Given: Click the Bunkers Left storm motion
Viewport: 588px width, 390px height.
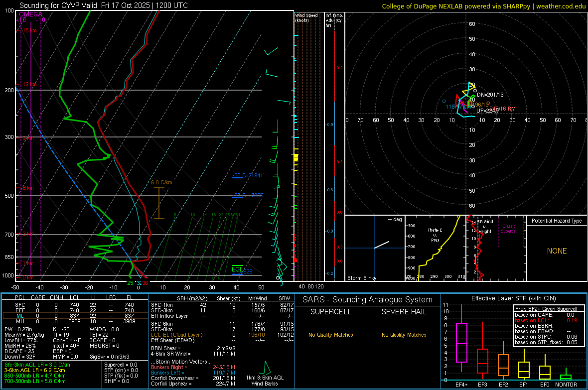Looking at the screenshot, I should coord(193,373).
